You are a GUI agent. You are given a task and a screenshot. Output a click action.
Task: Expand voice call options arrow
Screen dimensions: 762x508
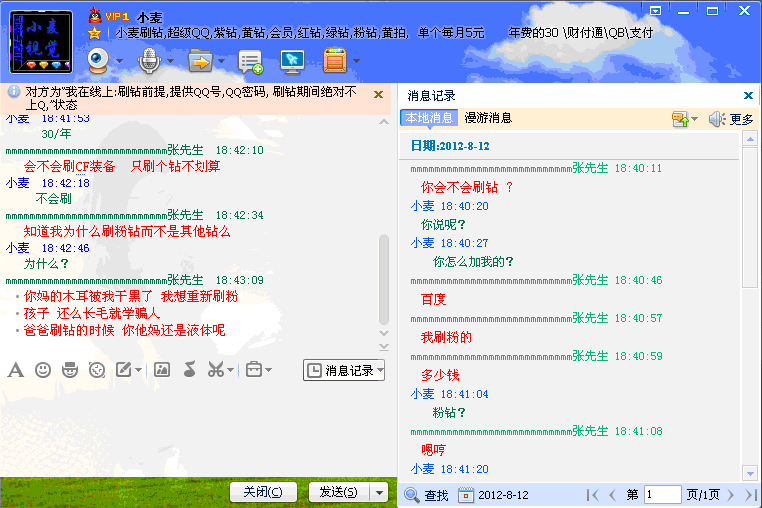coord(170,61)
